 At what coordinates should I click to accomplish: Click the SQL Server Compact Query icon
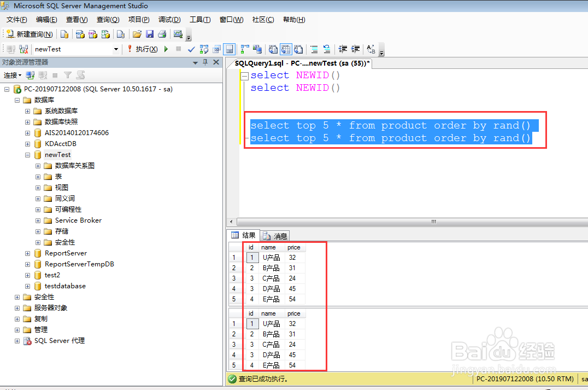[x=121, y=34]
